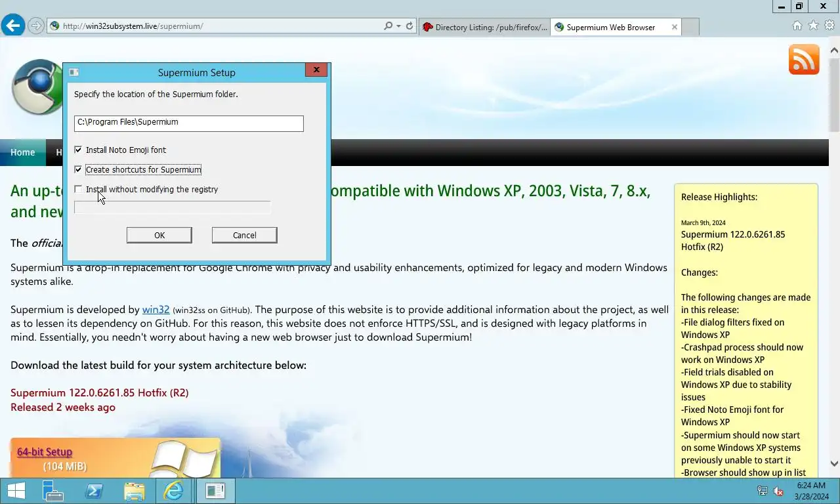The height and width of the screenshot is (504, 840).
Task: Follow the win32 developer link
Action: pos(156,309)
